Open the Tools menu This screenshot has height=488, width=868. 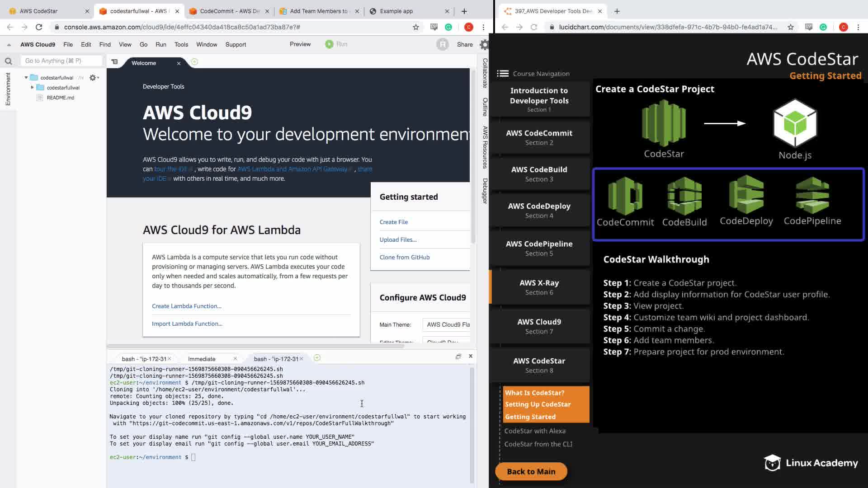[x=181, y=44]
